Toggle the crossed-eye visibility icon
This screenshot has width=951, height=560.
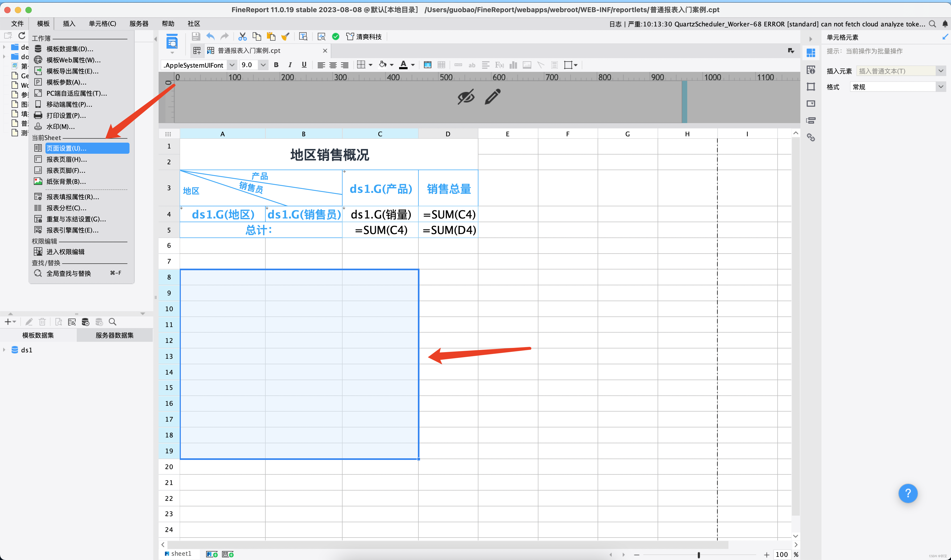[x=466, y=97]
